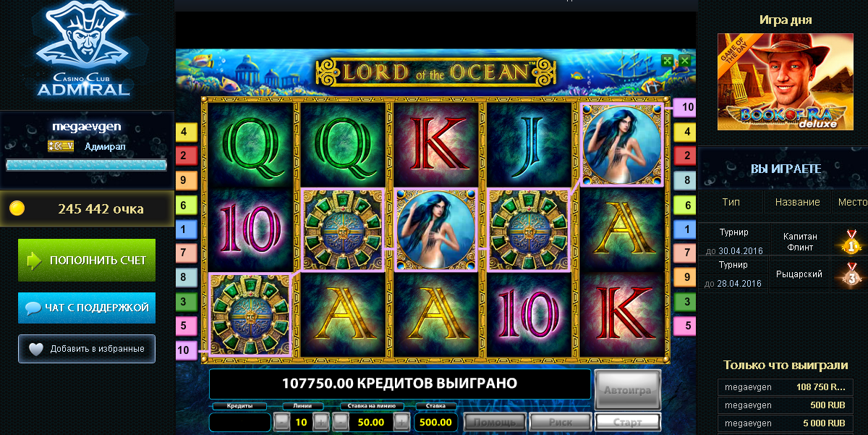868x435 pixels.
Task: Increase the bet per line with plus
Action: pos(401,422)
